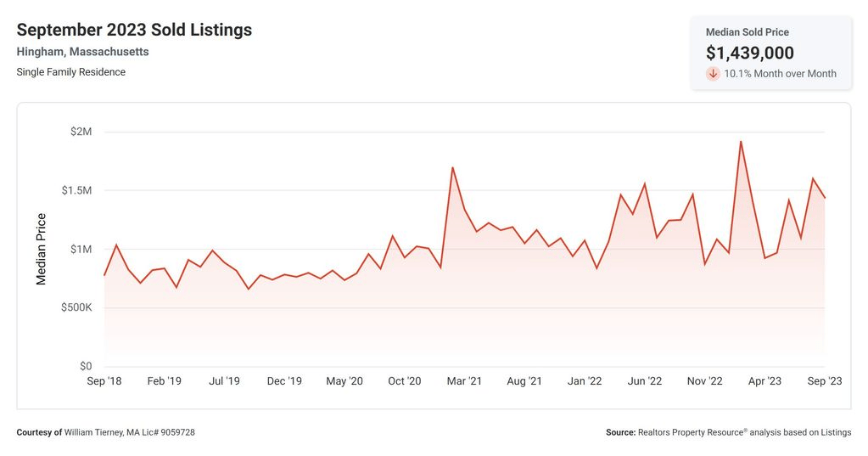Select the Hingham, Massachusetts subtitle
The image size is (868, 456).
(82, 52)
